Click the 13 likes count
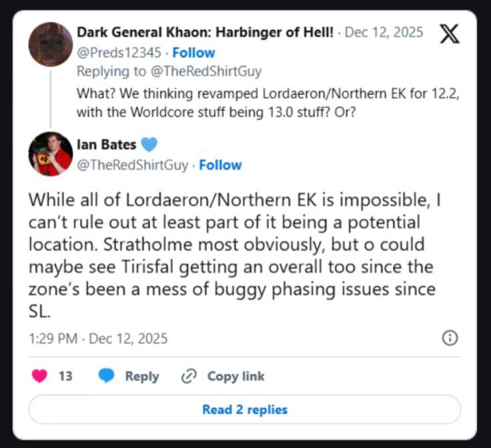The height and width of the screenshot is (448, 491). [x=65, y=376]
